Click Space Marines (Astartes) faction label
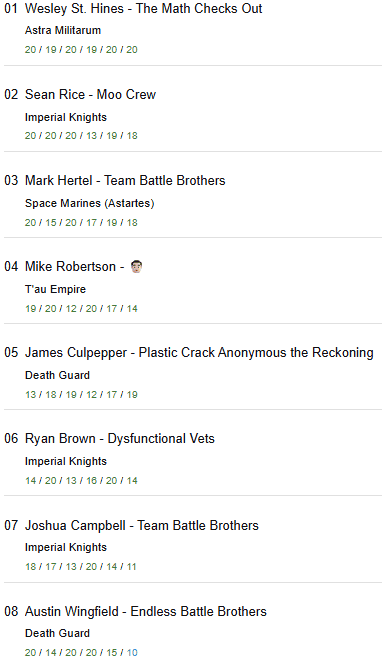382x661 pixels. (x=89, y=203)
